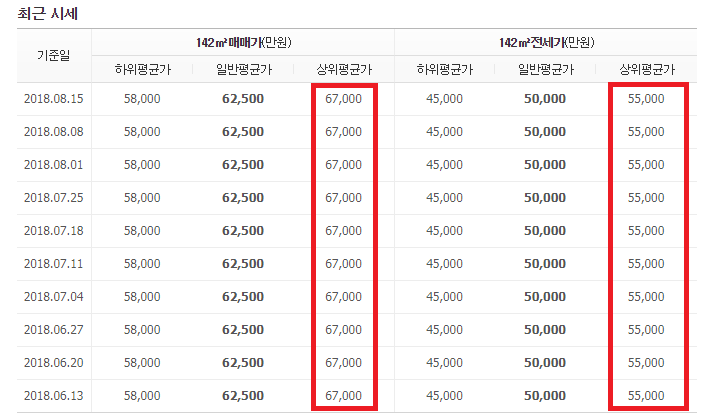Click 55,000 in the 2018.06.13 row
The width and height of the screenshot is (709, 415).
[646, 396]
